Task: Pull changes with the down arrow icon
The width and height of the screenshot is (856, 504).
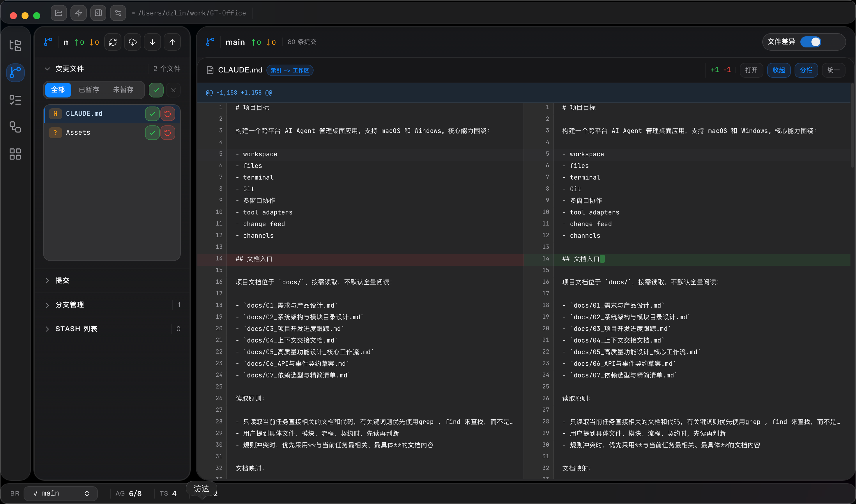Action: [x=152, y=42]
